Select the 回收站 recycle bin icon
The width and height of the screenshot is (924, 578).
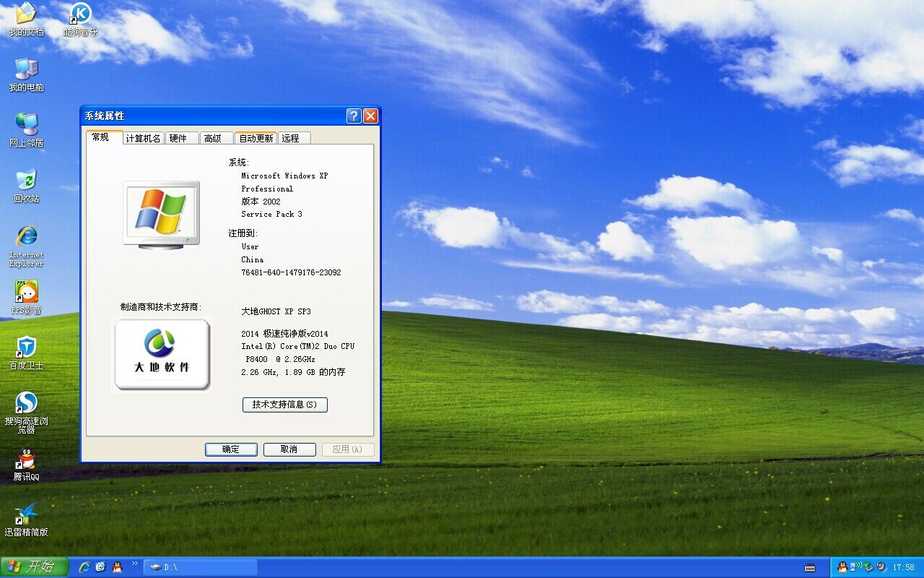pos(26,186)
